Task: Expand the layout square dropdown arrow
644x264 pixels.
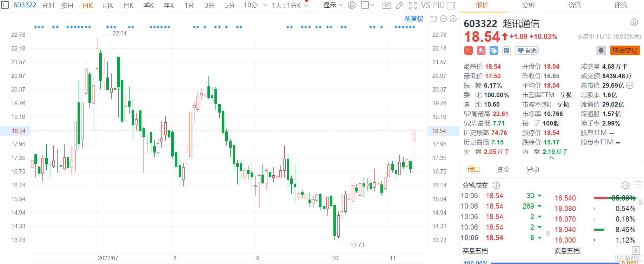Action: tap(372, 5)
